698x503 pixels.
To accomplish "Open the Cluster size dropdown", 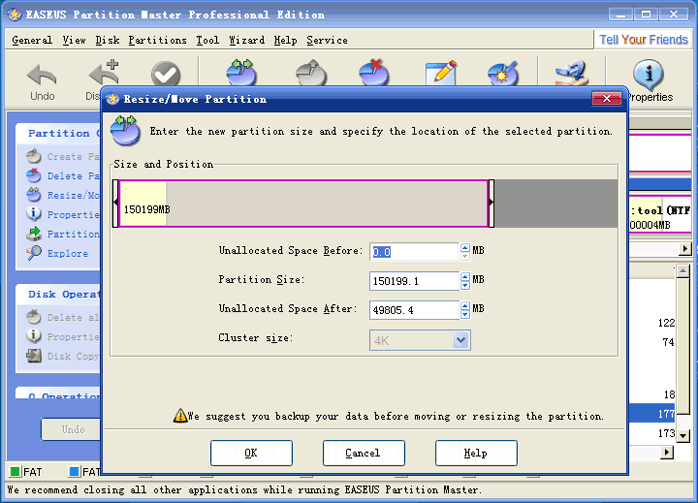I will tap(461, 341).
